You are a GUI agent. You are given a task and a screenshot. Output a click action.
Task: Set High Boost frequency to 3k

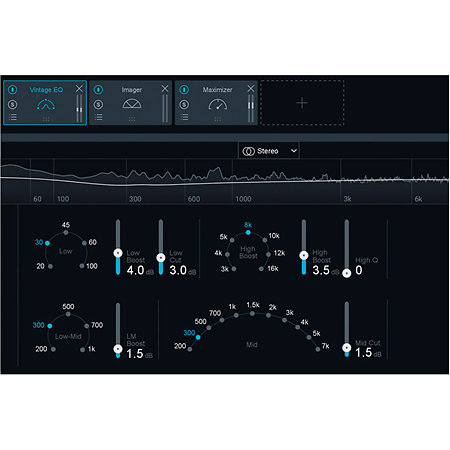click(234, 269)
